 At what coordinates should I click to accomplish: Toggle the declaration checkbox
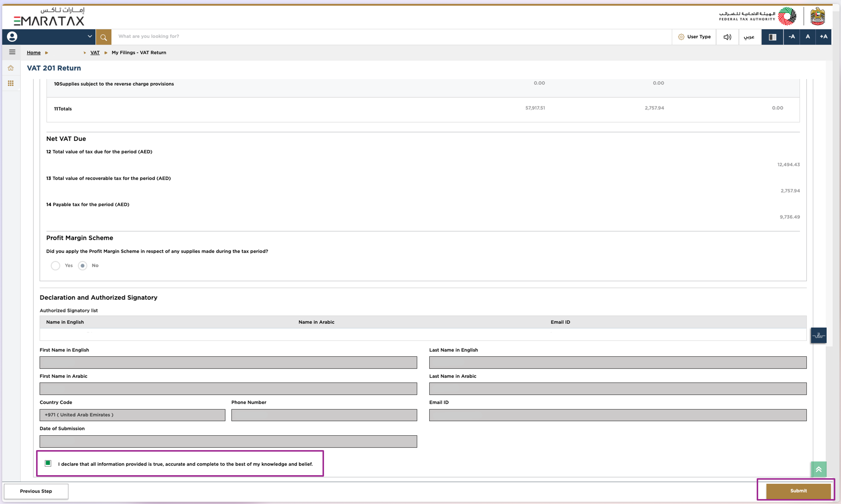(x=48, y=463)
